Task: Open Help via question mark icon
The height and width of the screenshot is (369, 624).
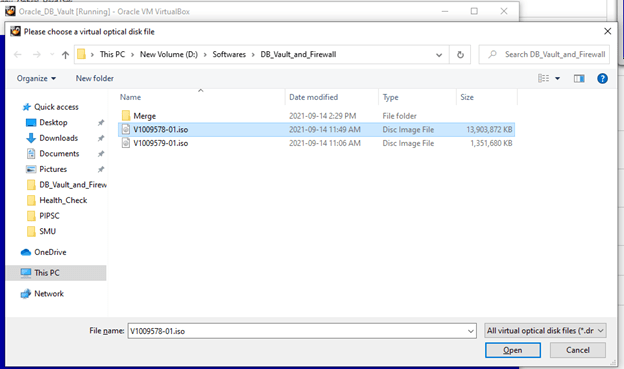Action: coord(602,78)
